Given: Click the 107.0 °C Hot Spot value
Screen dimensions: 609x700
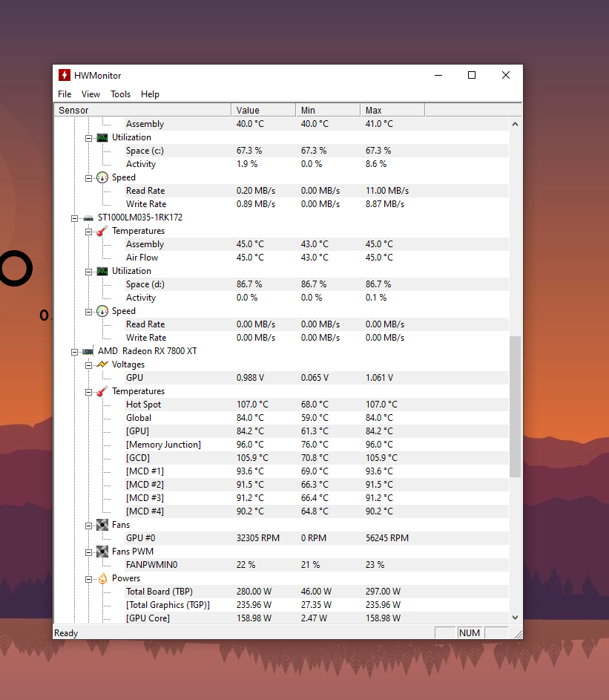Looking at the screenshot, I should coord(252,405).
